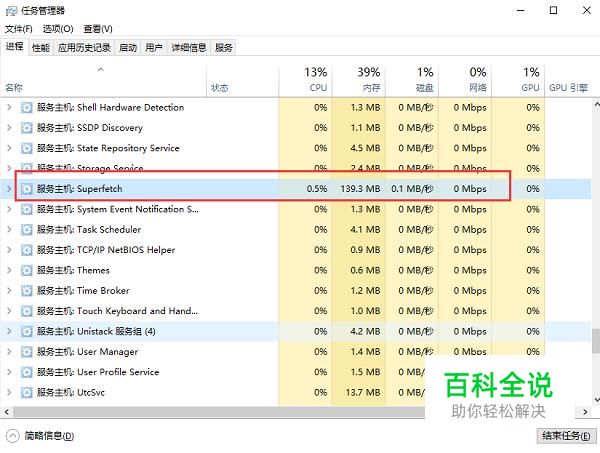Click the User Manager service icon
This screenshot has width=600, height=453.
click(26, 352)
